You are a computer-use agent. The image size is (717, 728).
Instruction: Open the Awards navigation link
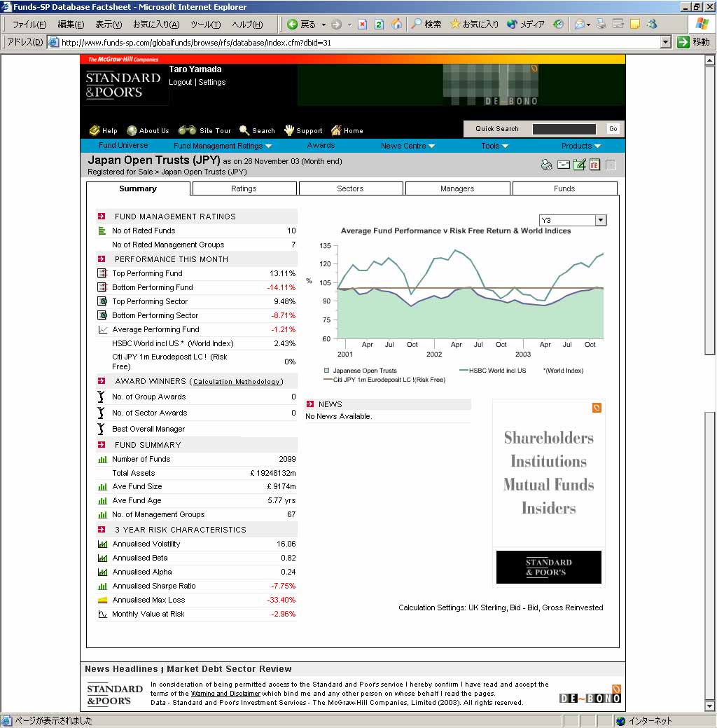coord(321,145)
